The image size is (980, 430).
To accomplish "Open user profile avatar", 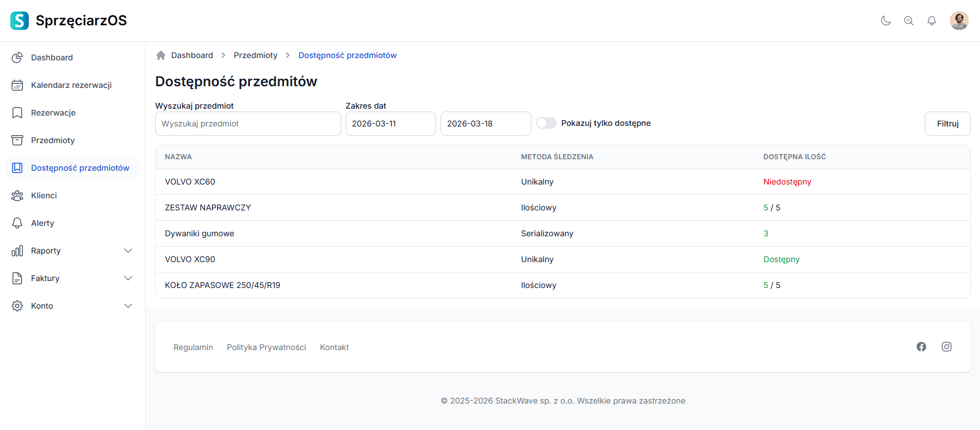I will pyautogui.click(x=959, y=21).
